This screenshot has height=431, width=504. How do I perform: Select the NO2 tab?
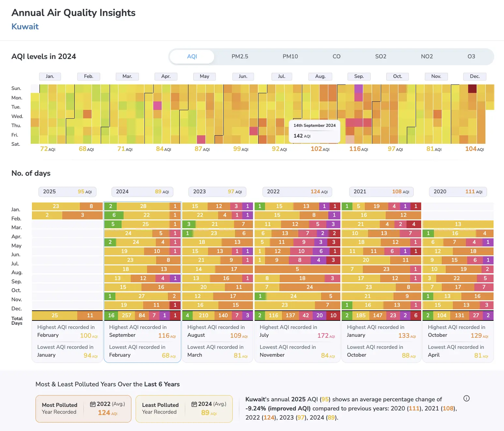(427, 56)
